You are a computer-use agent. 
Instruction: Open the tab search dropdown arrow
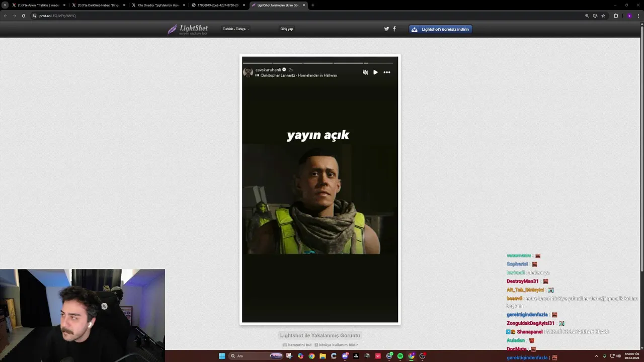click(5, 5)
